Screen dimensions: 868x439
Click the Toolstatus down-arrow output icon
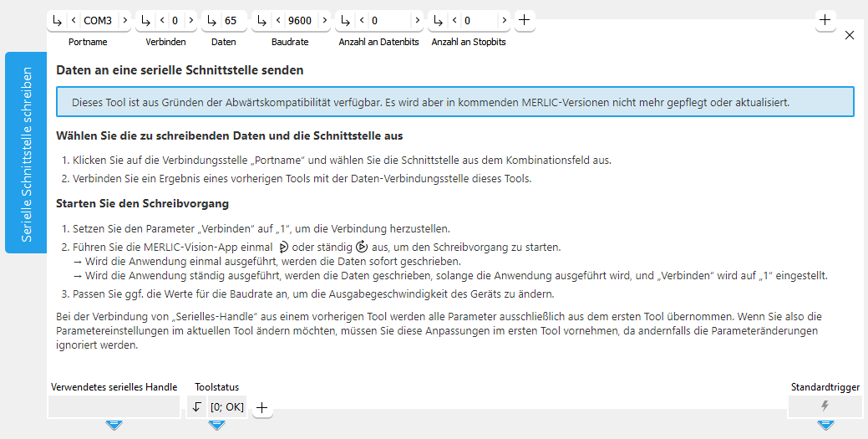click(x=196, y=407)
